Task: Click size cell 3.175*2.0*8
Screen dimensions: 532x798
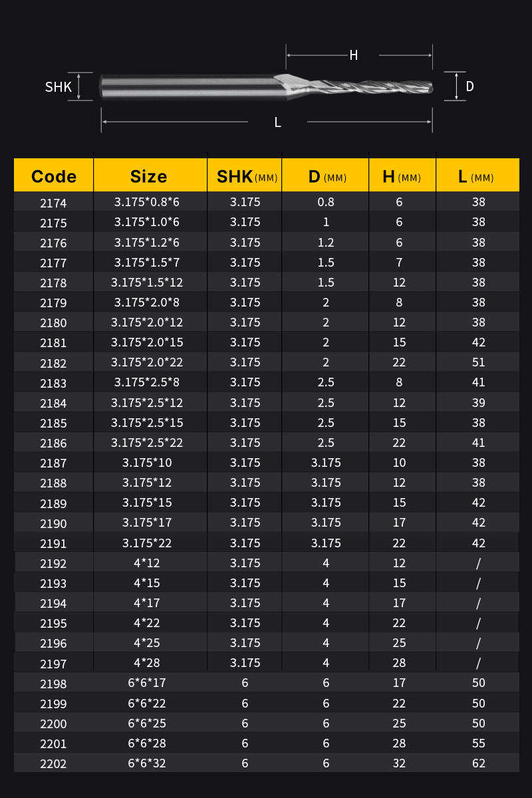Action: [x=147, y=302]
